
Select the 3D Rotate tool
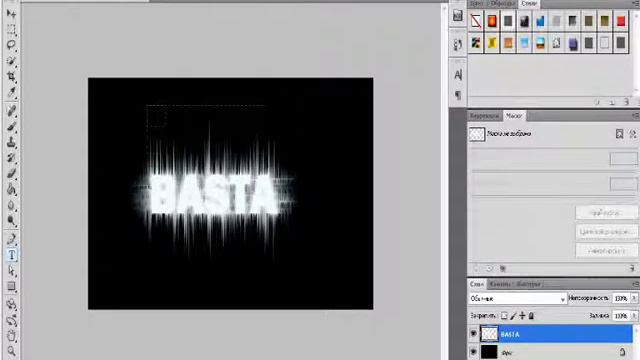pos(11,304)
